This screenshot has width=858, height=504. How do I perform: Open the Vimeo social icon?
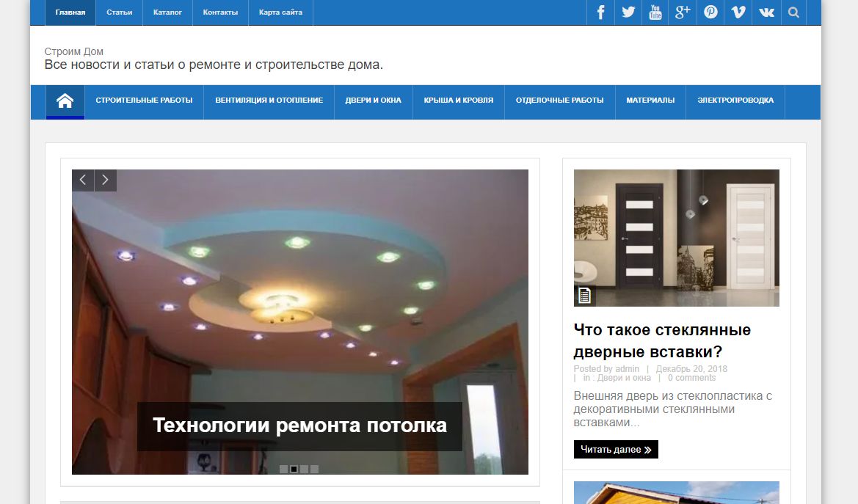(738, 12)
